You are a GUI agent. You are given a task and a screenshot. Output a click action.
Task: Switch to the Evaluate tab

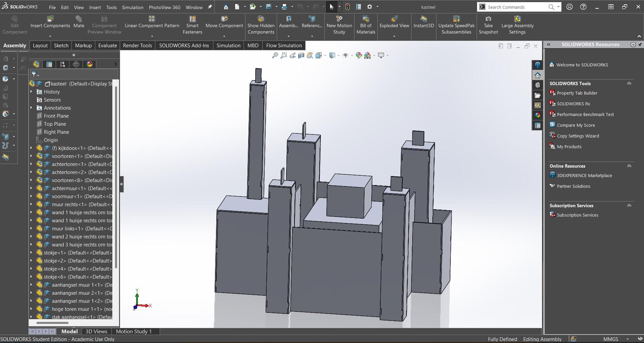coord(107,45)
